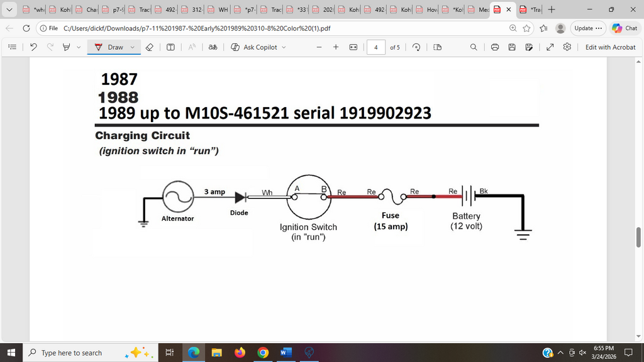Add this page to favorites
Screen dimensions: 644x362
(526, 28)
